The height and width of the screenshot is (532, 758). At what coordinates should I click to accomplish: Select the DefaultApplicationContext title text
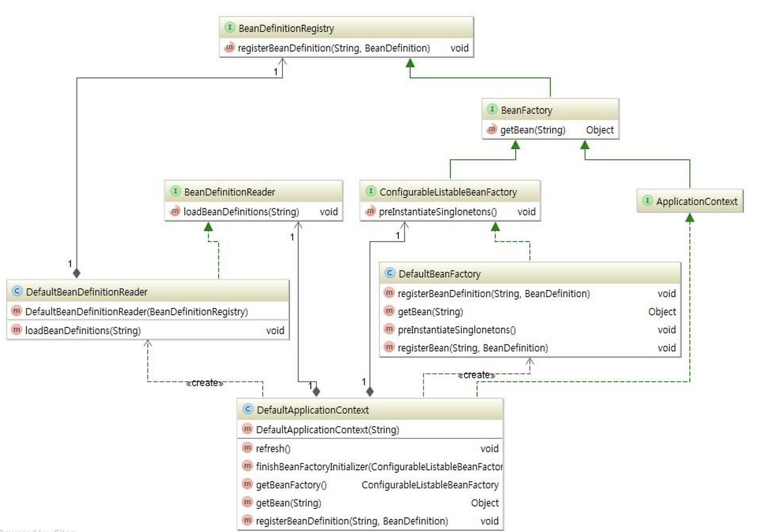313,410
